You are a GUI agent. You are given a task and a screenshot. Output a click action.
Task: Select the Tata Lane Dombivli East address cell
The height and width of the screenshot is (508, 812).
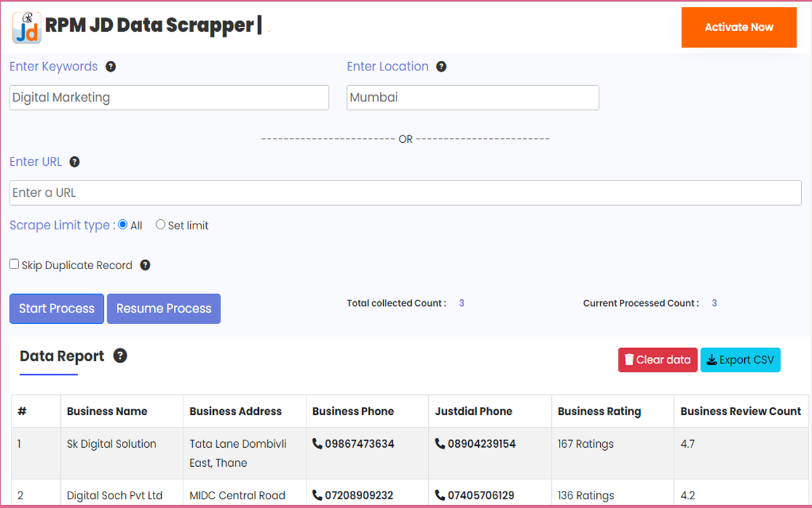click(244, 453)
